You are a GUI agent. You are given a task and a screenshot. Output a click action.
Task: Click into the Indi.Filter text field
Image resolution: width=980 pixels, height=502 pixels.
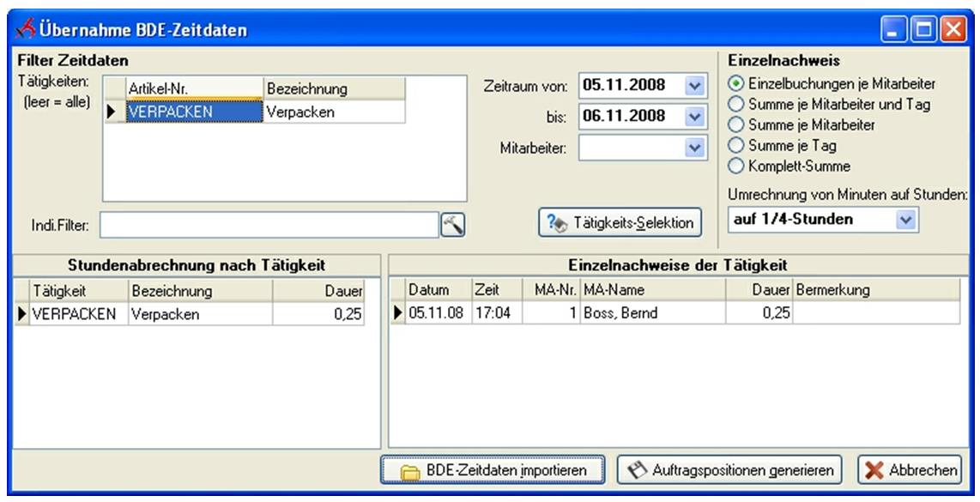coord(269,225)
